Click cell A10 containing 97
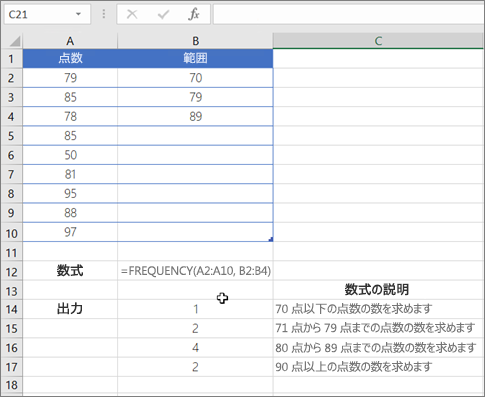 (70, 232)
